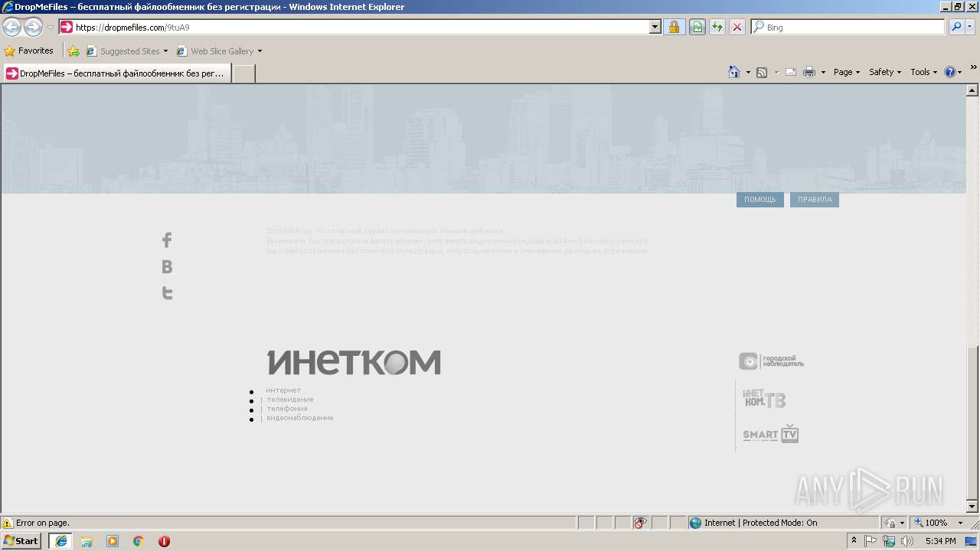This screenshot has width=980, height=551.
Task: Click the Bing search box
Action: pyautogui.click(x=848, y=28)
